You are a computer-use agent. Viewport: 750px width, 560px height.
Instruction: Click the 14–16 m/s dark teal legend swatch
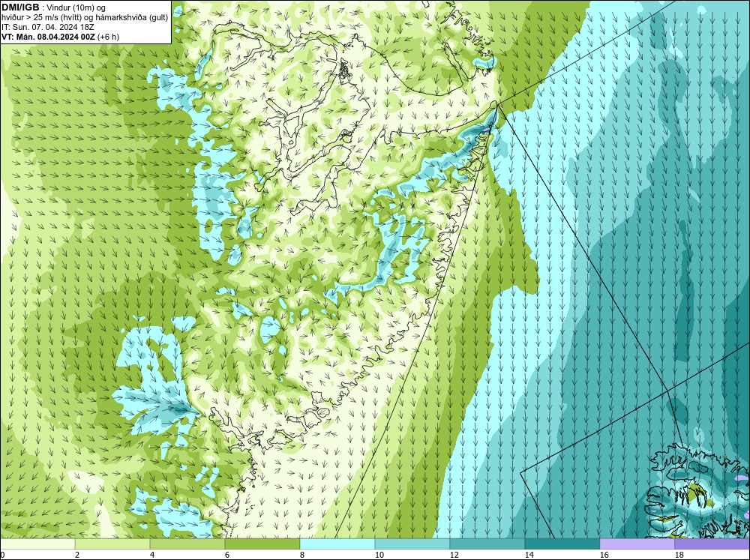(x=562, y=544)
